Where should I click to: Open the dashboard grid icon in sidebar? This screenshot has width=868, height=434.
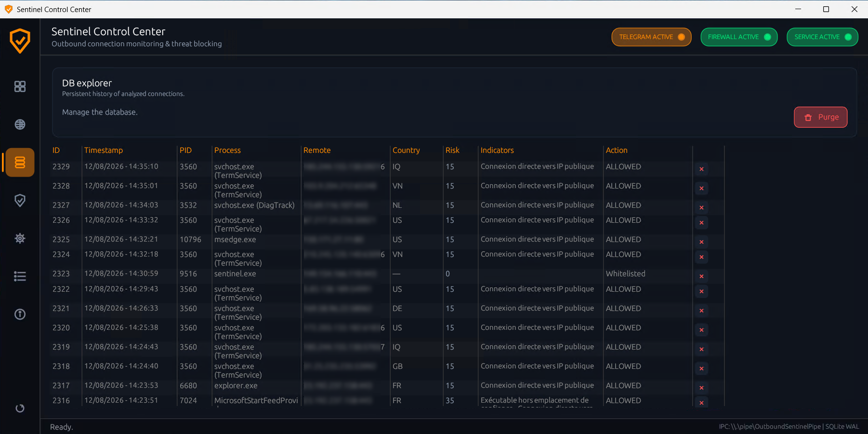tap(20, 86)
